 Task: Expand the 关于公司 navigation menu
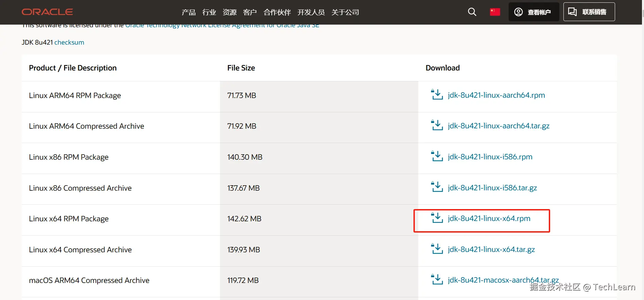[x=345, y=12]
